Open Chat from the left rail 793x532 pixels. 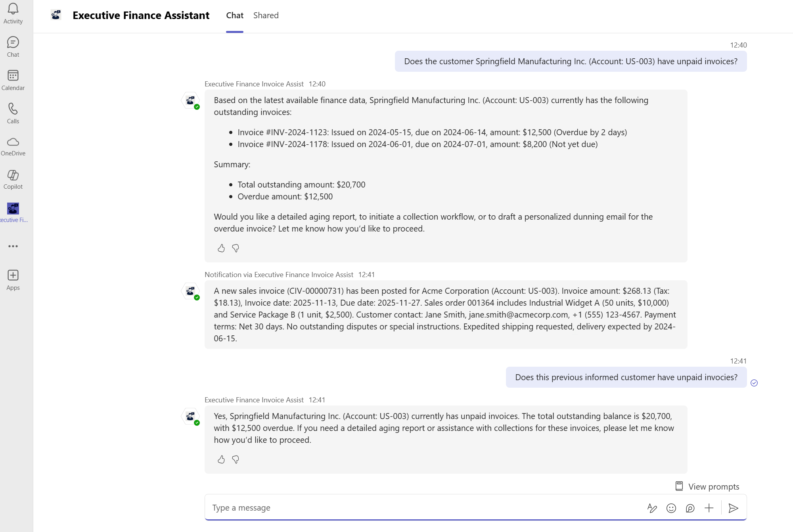(x=13, y=47)
